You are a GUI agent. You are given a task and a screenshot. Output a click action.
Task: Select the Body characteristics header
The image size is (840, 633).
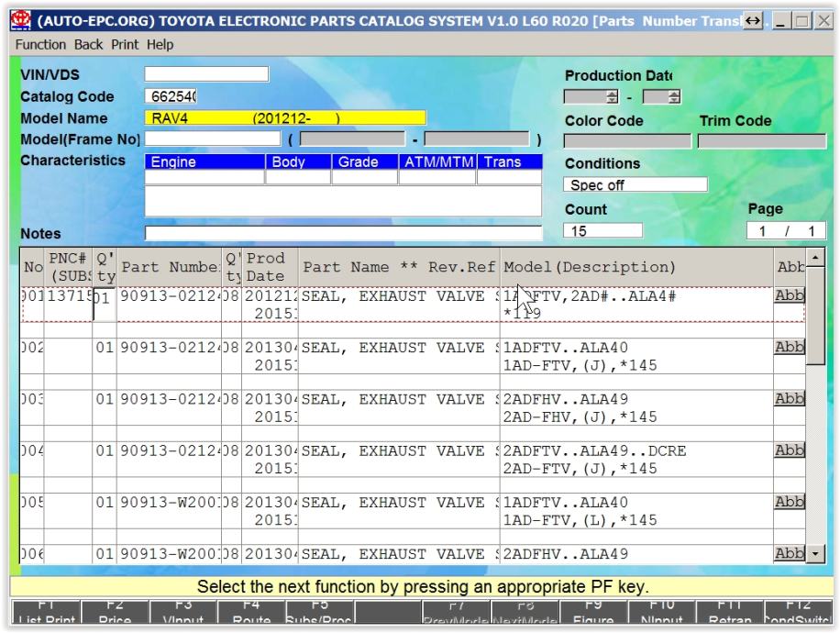pos(298,161)
